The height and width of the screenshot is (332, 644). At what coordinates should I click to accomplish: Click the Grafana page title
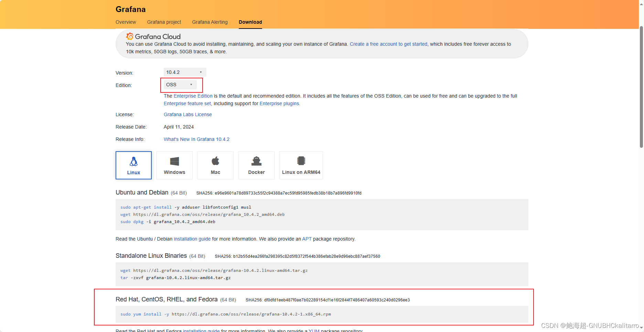(x=130, y=9)
